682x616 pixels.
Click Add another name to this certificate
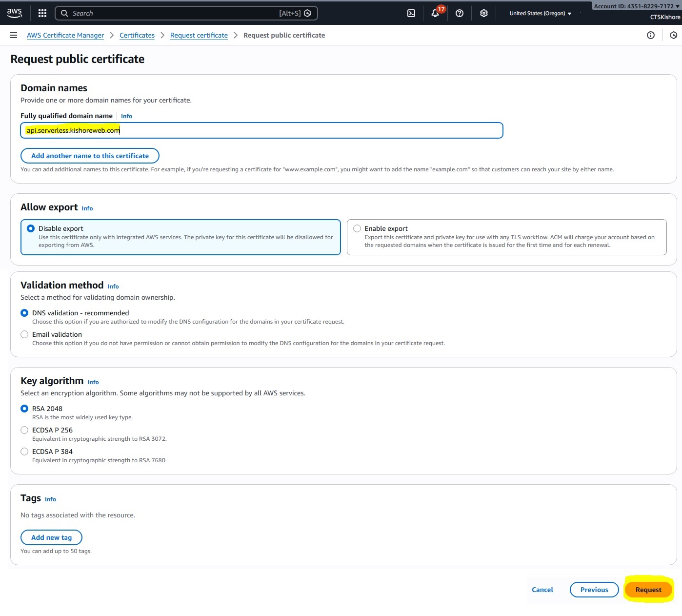point(90,156)
